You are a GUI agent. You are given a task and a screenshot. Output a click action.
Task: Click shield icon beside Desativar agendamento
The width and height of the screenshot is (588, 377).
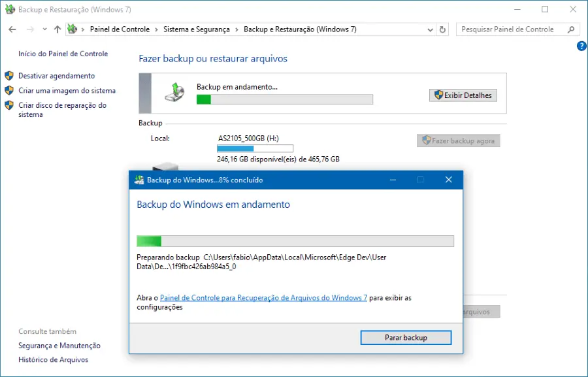tap(9, 76)
